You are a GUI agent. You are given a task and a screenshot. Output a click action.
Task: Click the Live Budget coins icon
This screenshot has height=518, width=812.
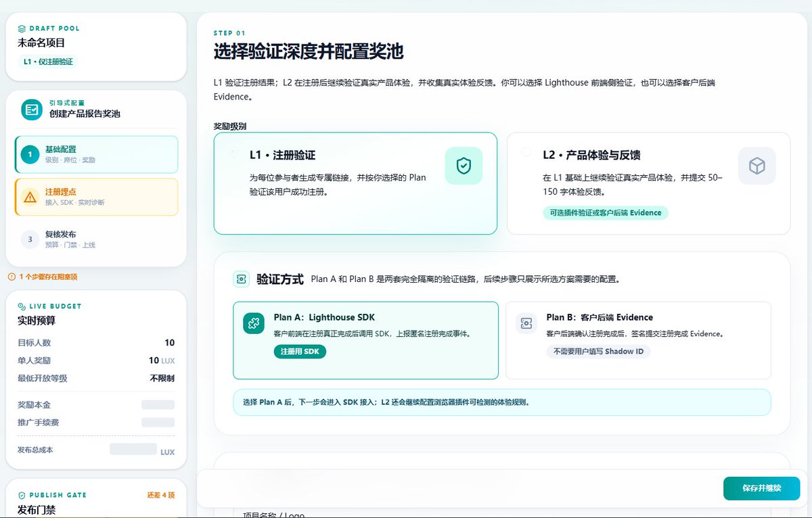coord(22,306)
